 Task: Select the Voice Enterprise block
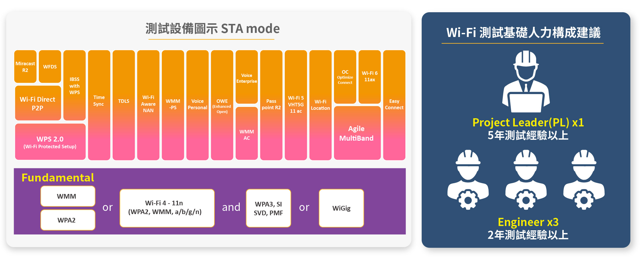tap(247, 77)
